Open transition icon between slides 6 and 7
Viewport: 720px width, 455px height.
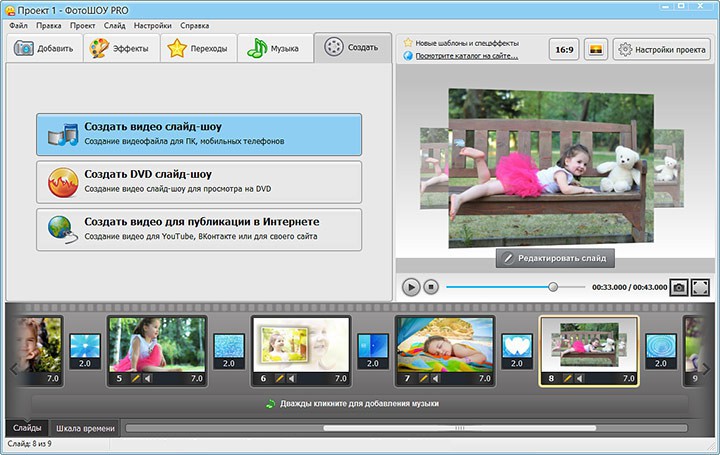[x=373, y=351]
